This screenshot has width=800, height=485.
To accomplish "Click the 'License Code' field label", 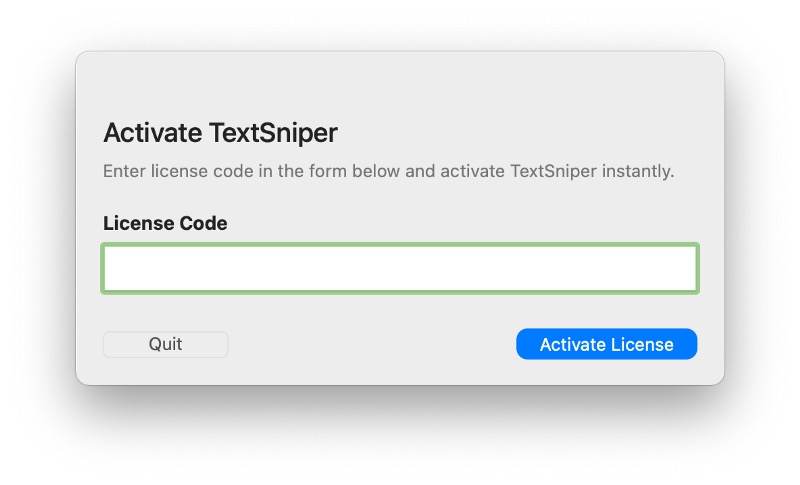I will click(165, 223).
